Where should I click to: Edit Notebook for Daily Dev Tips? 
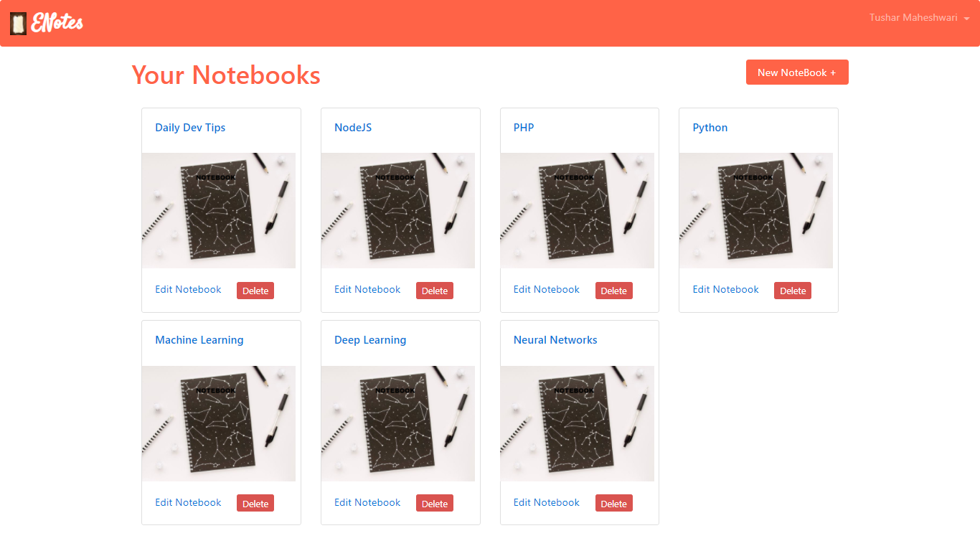point(188,289)
